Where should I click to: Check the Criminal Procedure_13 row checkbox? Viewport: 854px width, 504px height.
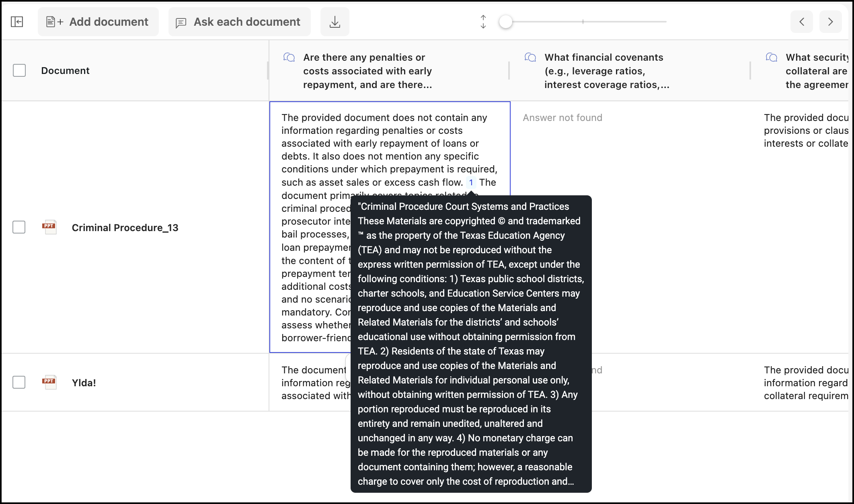[x=19, y=227]
